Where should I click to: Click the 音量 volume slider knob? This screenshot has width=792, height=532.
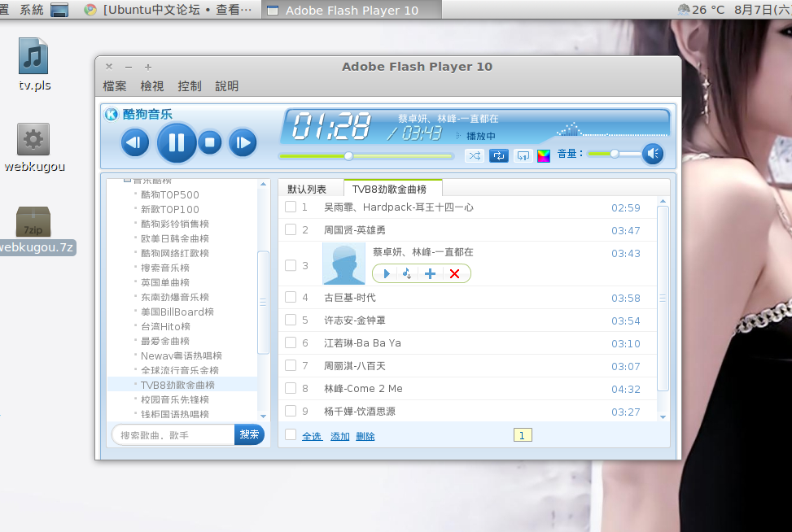coord(615,154)
